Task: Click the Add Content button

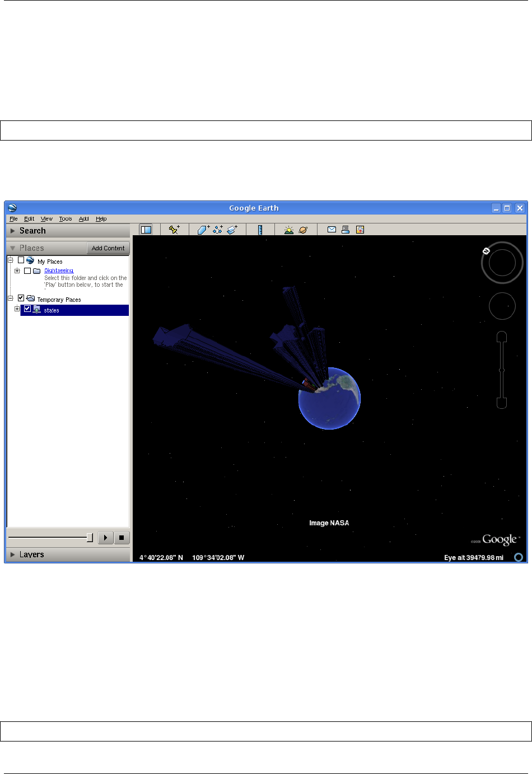Action: (x=108, y=248)
